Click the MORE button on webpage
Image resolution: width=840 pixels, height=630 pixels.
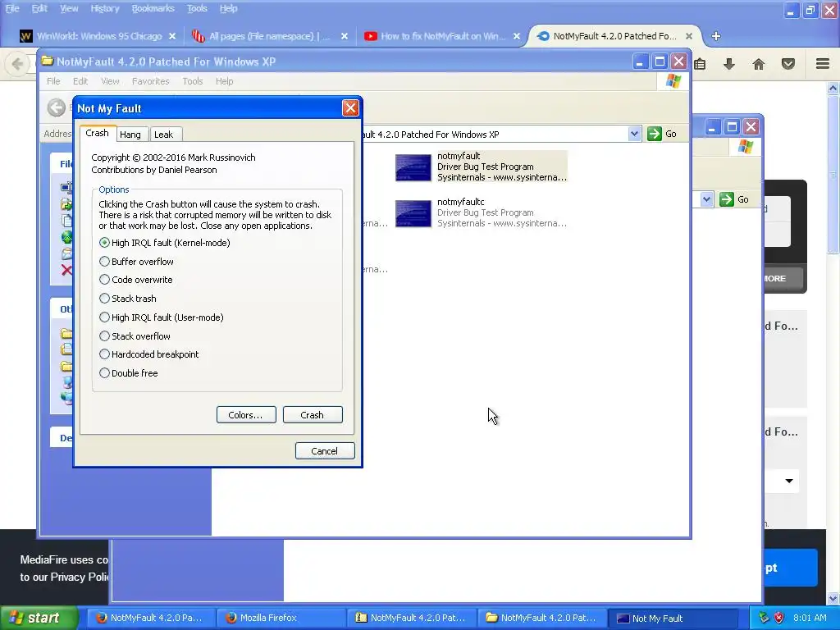point(783,279)
